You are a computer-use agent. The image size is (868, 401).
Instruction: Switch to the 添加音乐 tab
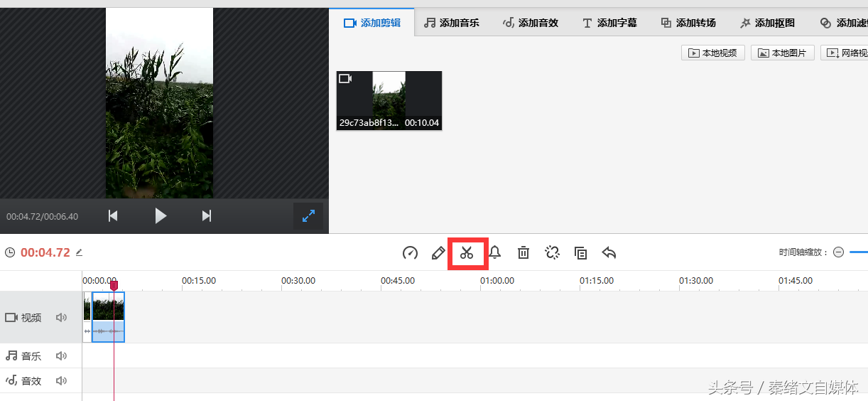pos(452,23)
